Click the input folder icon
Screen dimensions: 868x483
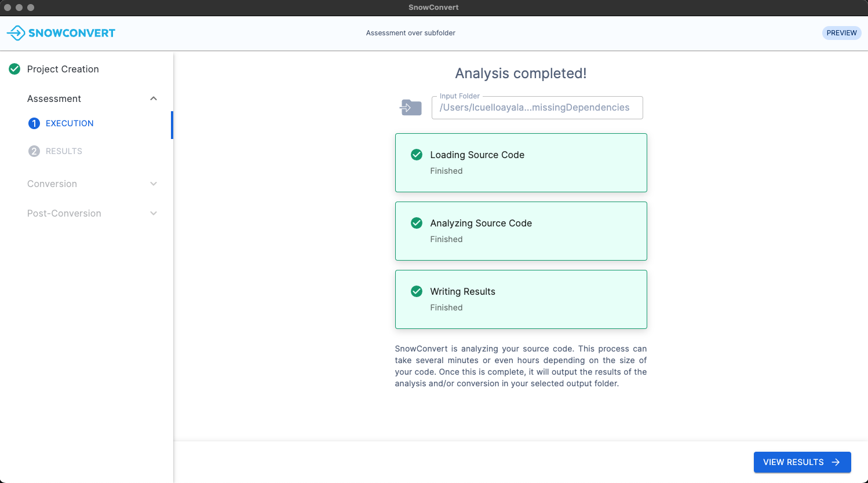(x=411, y=107)
